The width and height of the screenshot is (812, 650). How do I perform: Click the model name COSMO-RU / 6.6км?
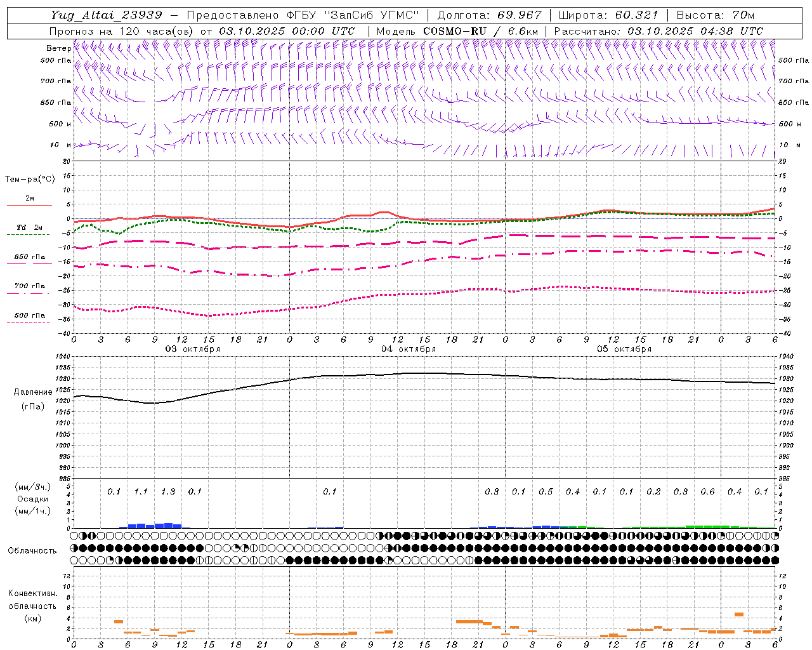coord(480,31)
